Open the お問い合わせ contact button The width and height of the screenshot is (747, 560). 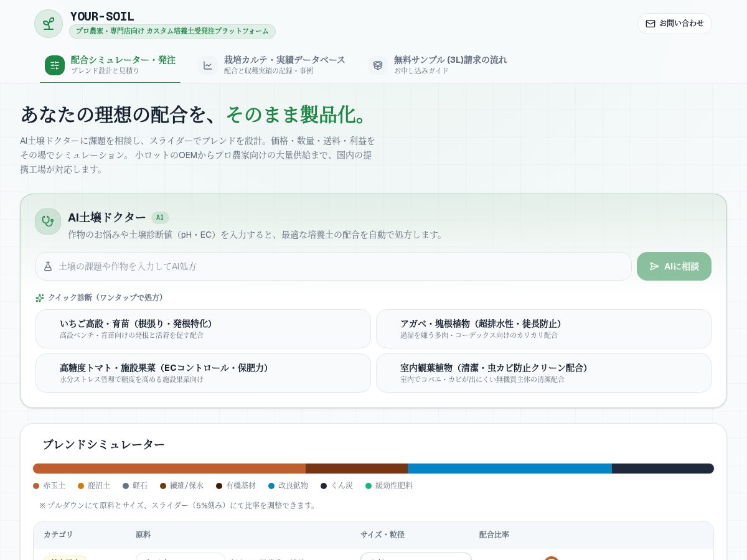[675, 24]
